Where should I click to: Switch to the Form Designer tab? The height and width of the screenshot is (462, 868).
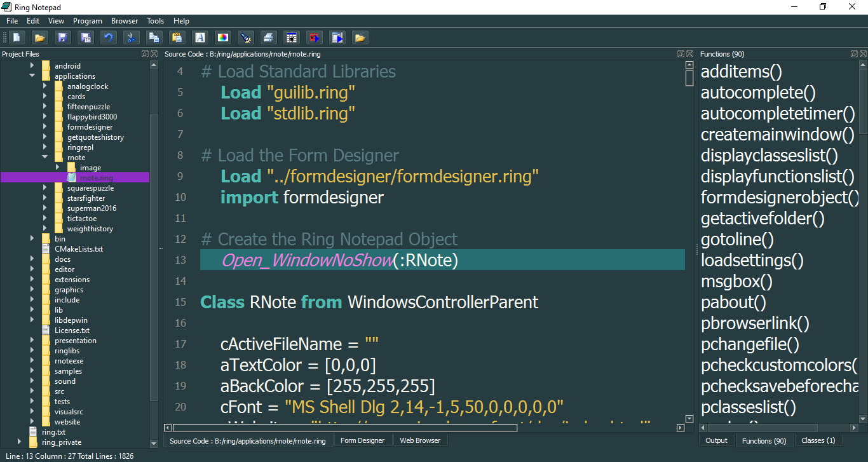(x=363, y=440)
